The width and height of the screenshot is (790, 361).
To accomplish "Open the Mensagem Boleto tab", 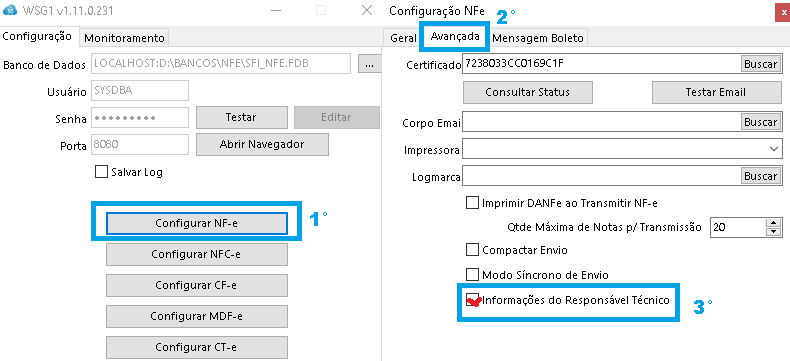I will (x=538, y=38).
